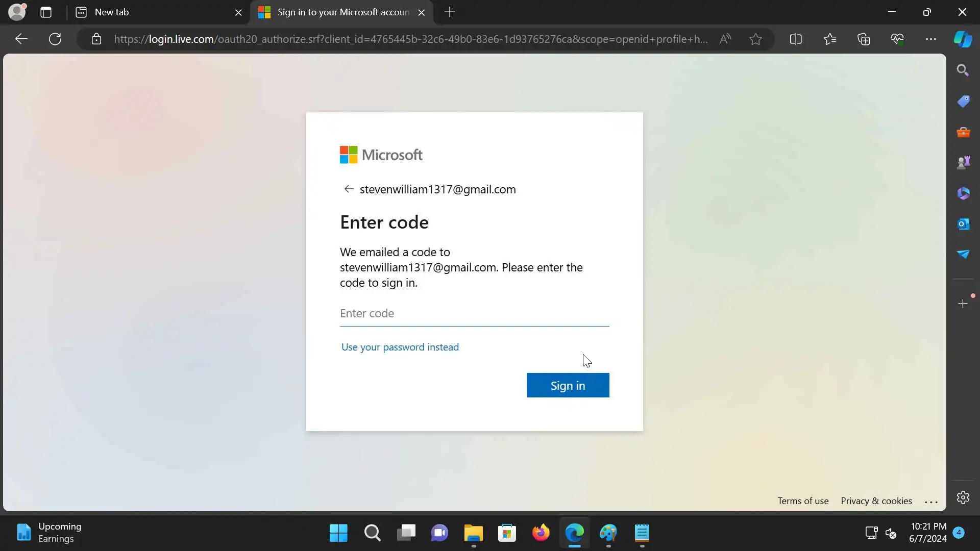Click the Split screen toolbar icon
Viewport: 980px width, 551px height.
pos(795,39)
